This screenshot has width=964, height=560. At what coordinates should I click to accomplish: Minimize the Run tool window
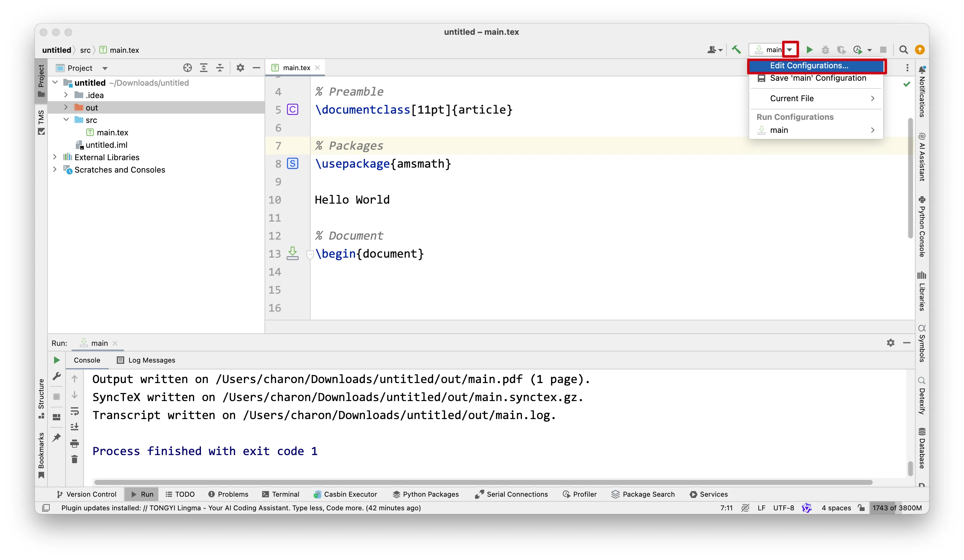906,342
